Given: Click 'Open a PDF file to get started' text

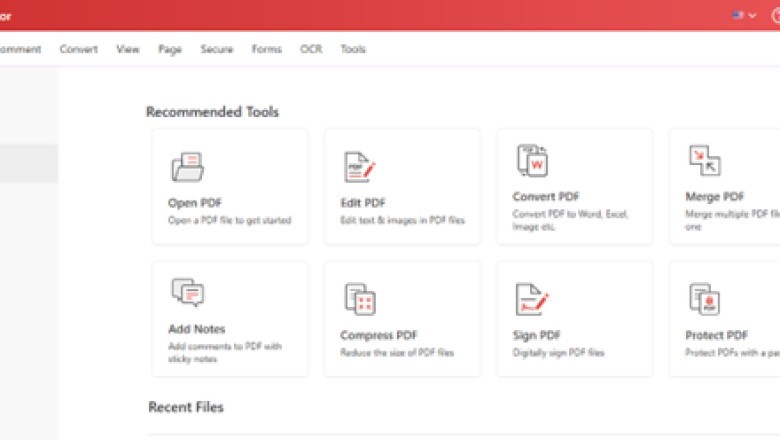Looking at the screenshot, I should pos(229,220).
